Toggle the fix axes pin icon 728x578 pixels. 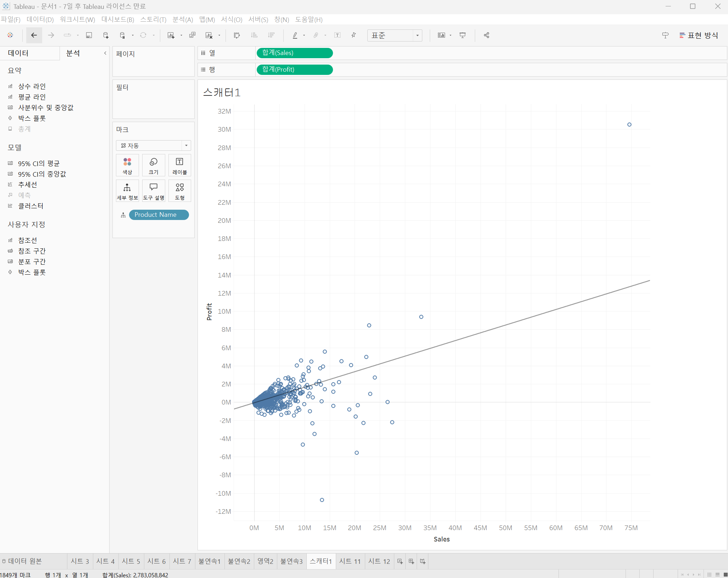[x=354, y=35]
